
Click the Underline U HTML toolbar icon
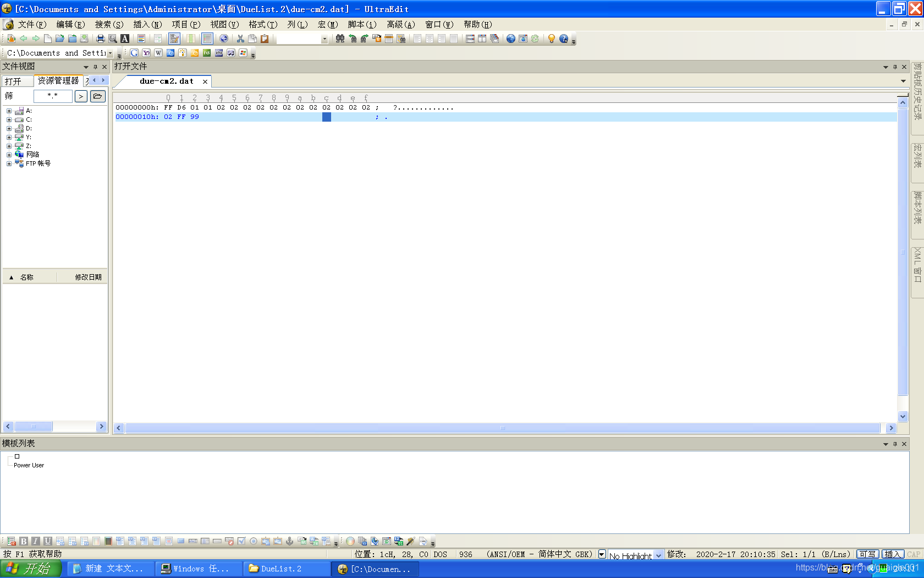pos(48,541)
